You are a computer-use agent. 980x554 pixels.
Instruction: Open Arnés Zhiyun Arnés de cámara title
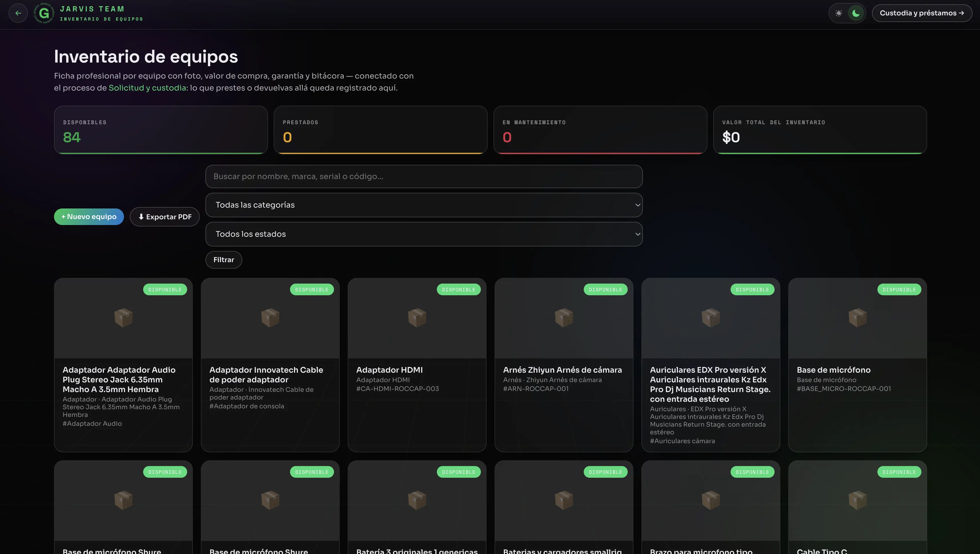(x=563, y=370)
